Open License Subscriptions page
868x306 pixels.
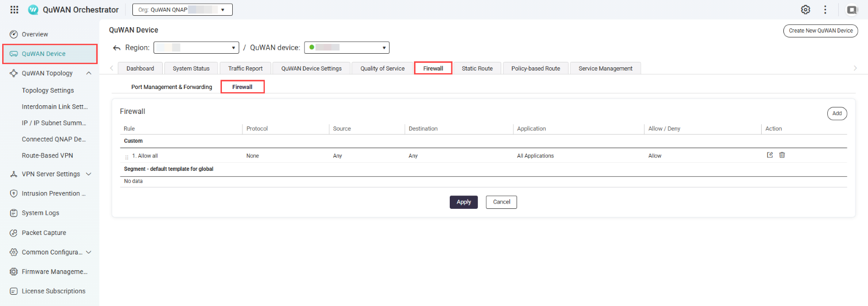pos(54,291)
